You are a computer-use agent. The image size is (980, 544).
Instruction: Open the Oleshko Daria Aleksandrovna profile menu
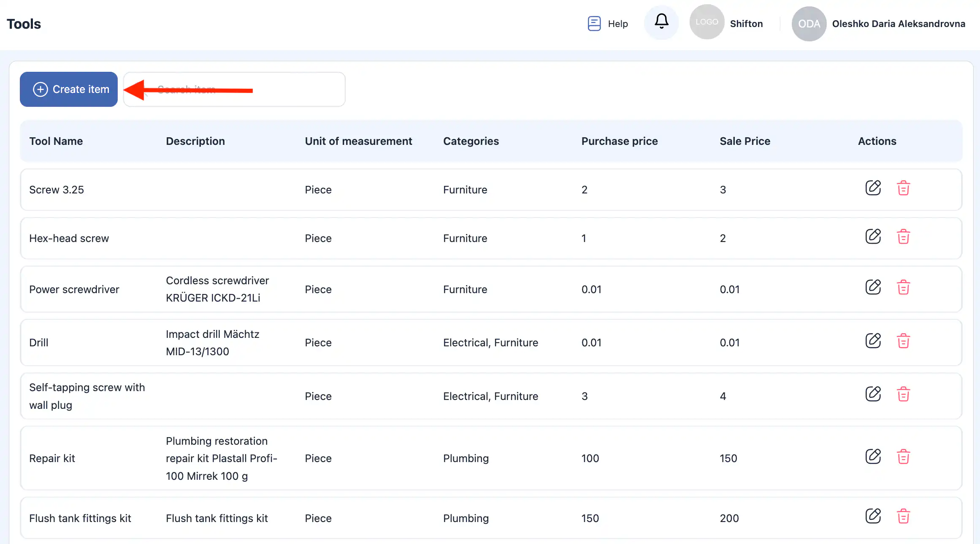pyautogui.click(x=898, y=24)
